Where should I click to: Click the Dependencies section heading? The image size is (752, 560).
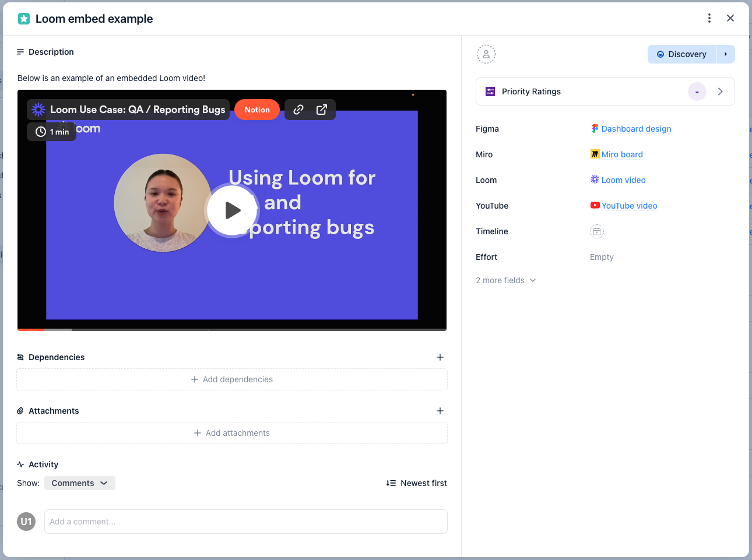pos(57,357)
